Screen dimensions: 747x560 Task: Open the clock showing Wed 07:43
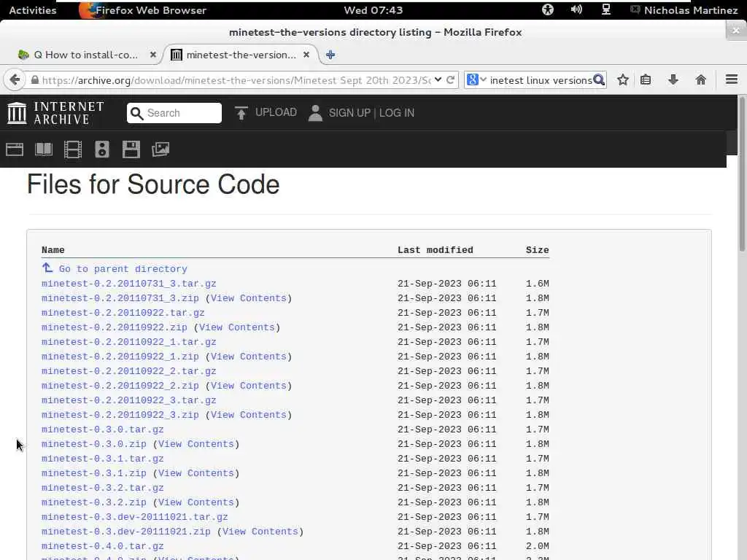click(x=373, y=10)
